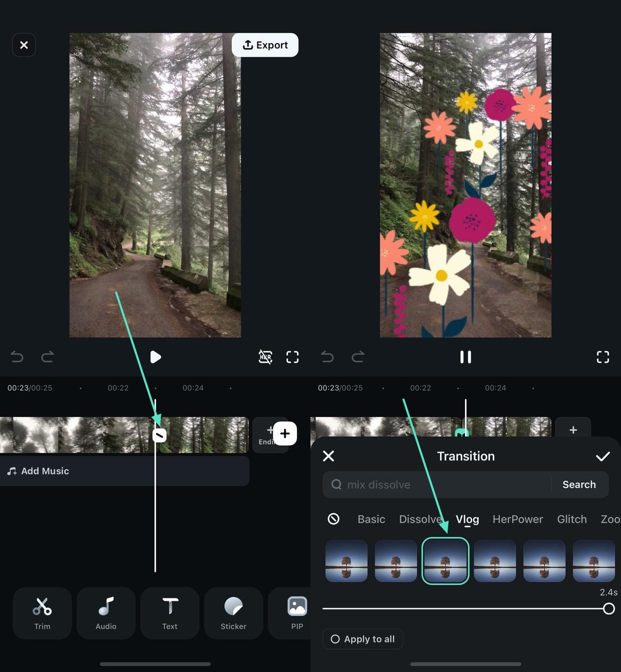Choose the second Vlog transition thumbnail
The height and width of the screenshot is (672, 621).
(396, 561)
